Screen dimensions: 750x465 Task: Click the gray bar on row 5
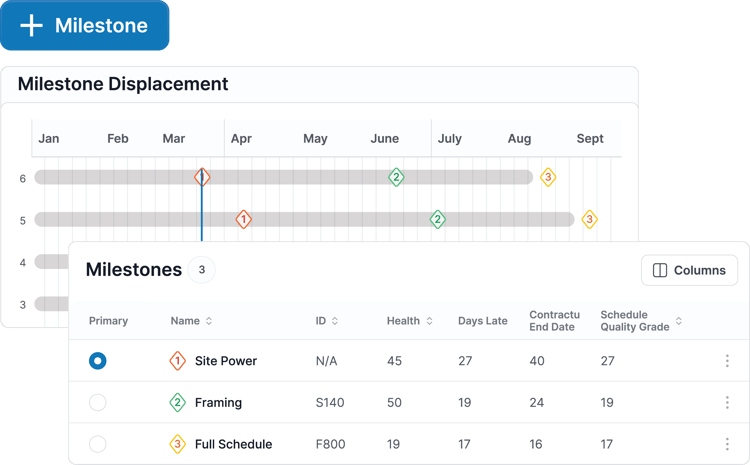[304, 219]
